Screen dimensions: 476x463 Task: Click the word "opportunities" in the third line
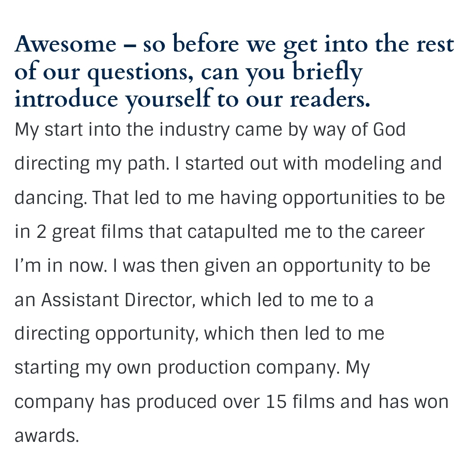click(x=339, y=198)
